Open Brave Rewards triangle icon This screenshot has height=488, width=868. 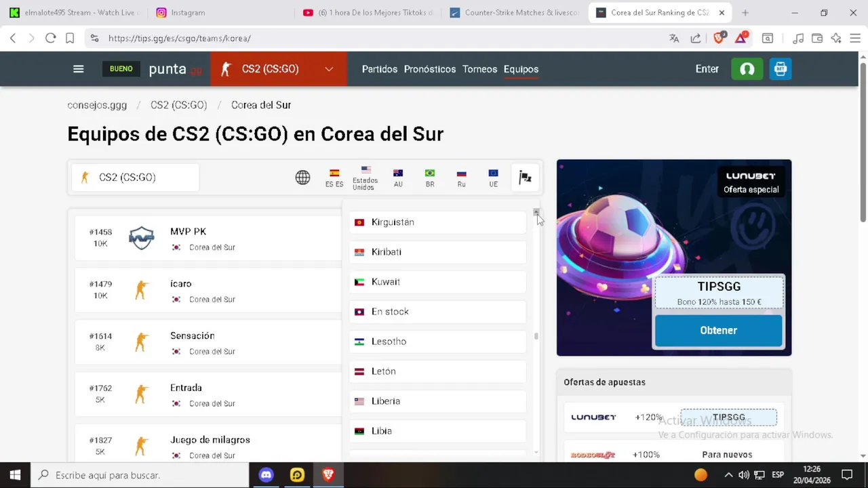741,38
